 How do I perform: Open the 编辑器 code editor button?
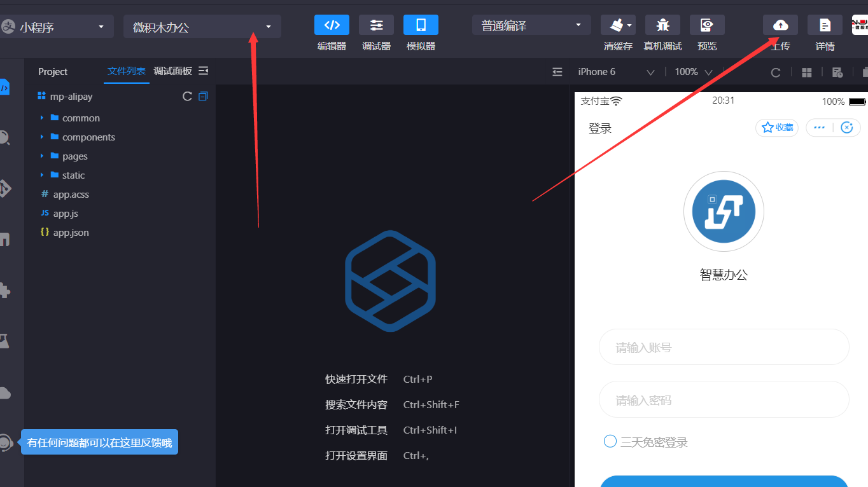point(332,25)
